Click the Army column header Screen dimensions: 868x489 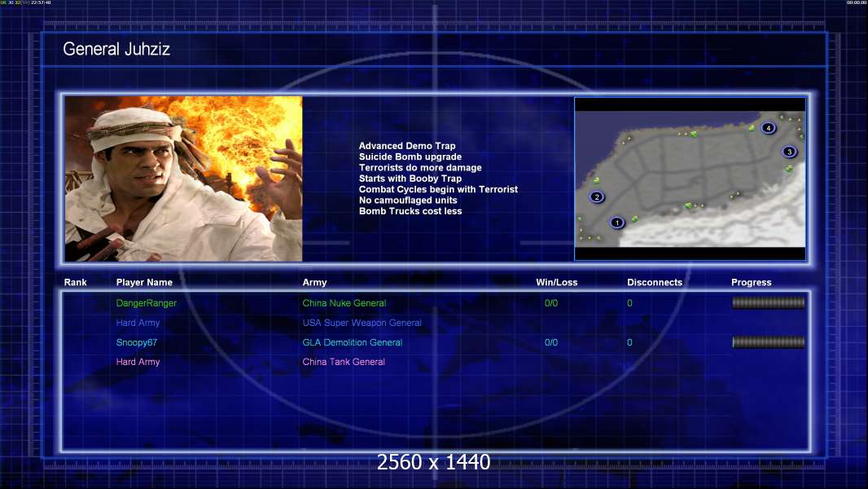(x=314, y=283)
